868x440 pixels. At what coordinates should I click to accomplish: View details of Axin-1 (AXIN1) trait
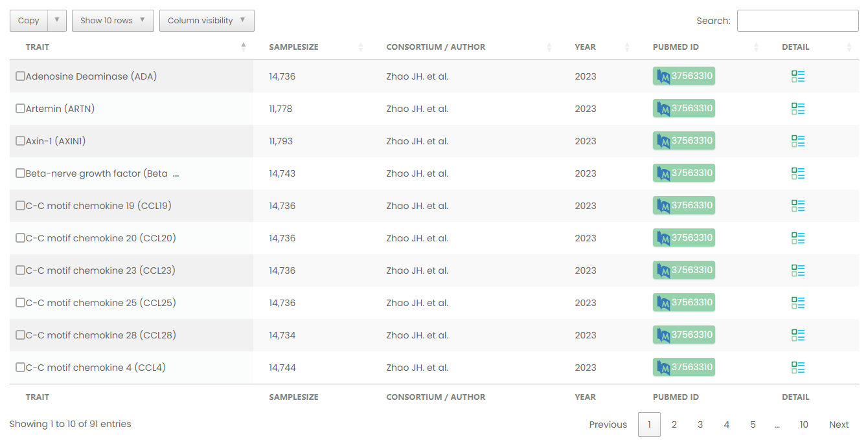coord(797,141)
